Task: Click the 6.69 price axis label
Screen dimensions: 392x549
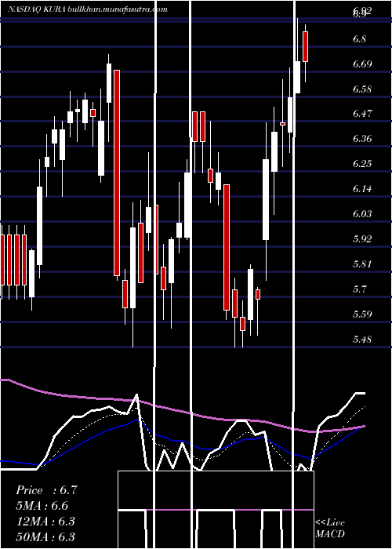Action: click(x=361, y=64)
